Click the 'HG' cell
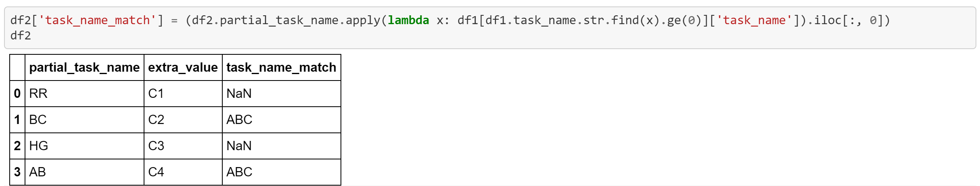Screen dimensions: 980x186 point(39,146)
